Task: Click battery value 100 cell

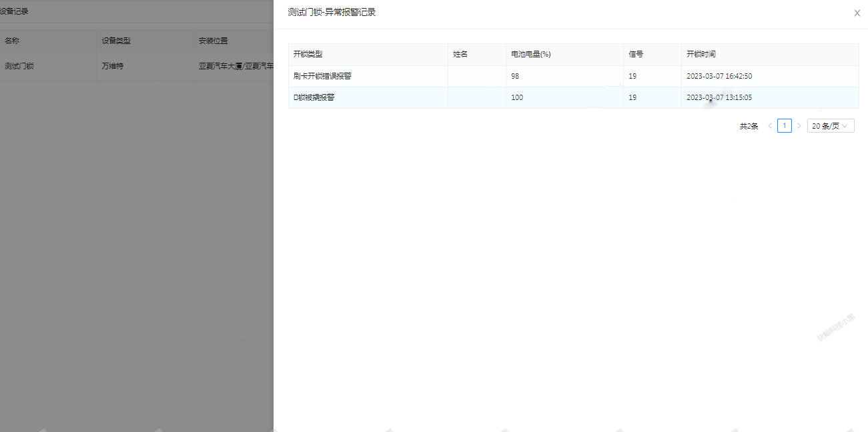Action: coord(517,97)
